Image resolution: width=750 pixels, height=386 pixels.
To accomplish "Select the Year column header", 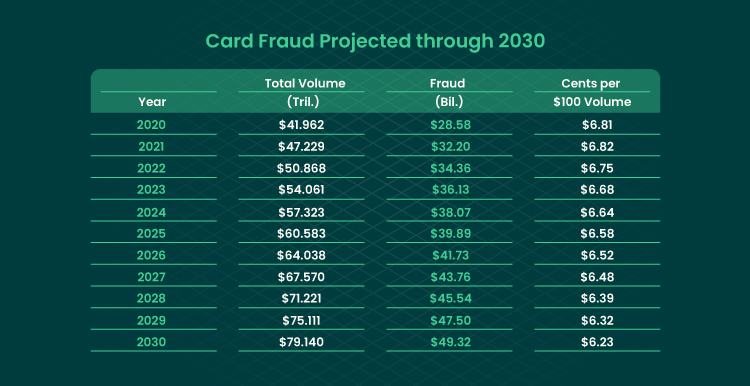I will (152, 102).
